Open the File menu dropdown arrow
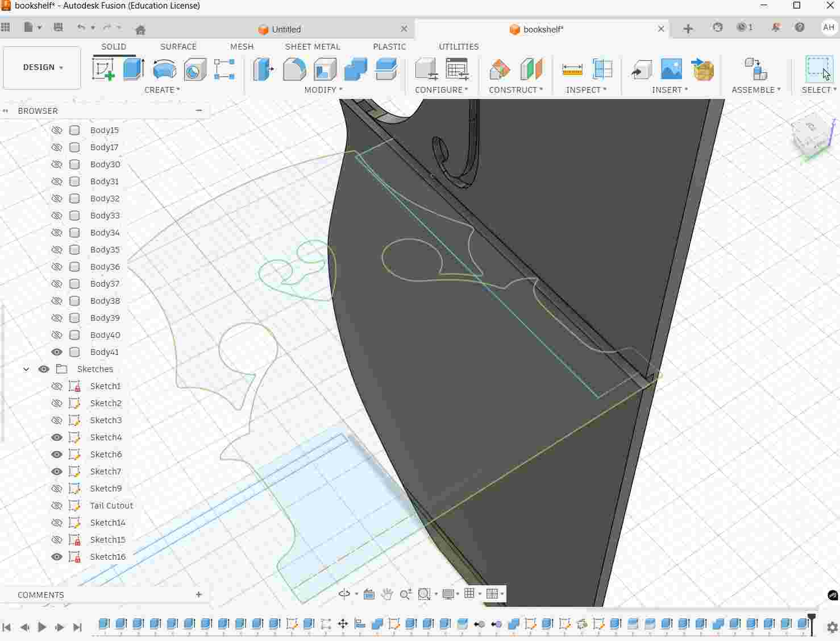The height and width of the screenshot is (641, 840). click(x=39, y=27)
